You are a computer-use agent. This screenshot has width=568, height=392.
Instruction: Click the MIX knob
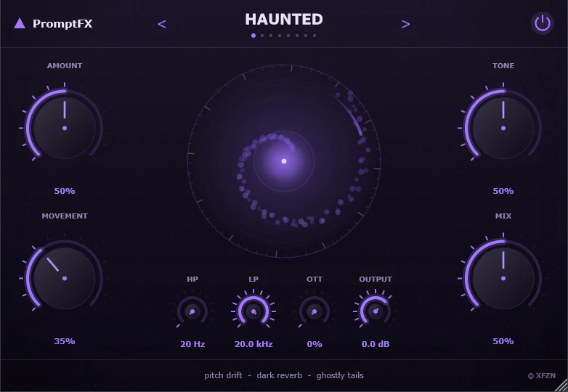click(503, 278)
